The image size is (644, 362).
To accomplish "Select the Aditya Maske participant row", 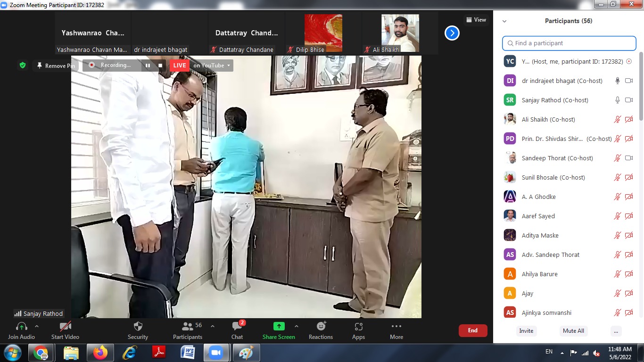I will 566,235.
